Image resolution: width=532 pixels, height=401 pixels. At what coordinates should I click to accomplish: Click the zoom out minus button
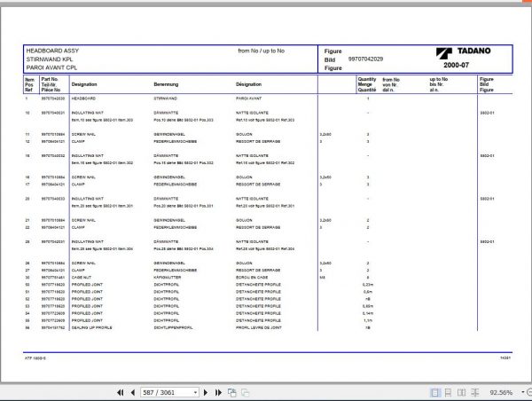(529, 392)
